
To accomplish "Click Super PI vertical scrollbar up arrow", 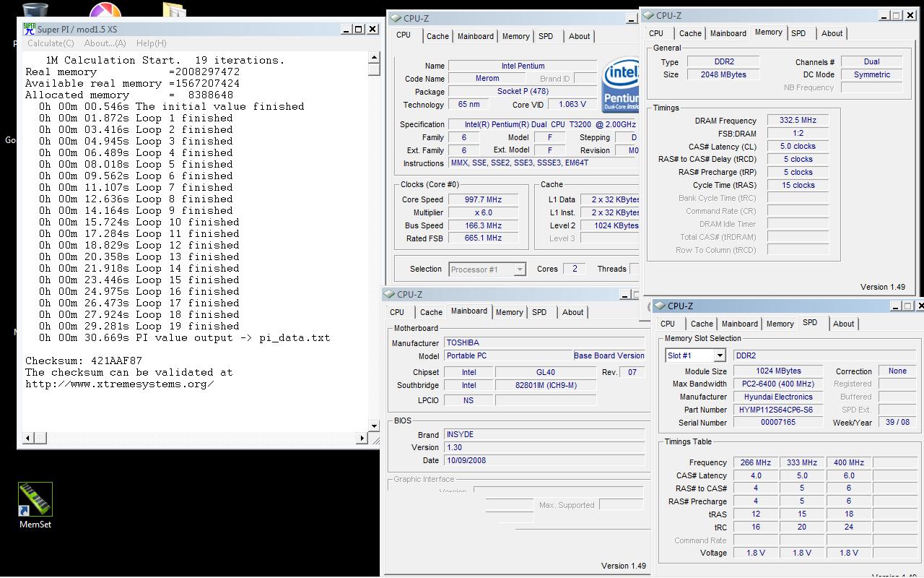I will click(374, 58).
